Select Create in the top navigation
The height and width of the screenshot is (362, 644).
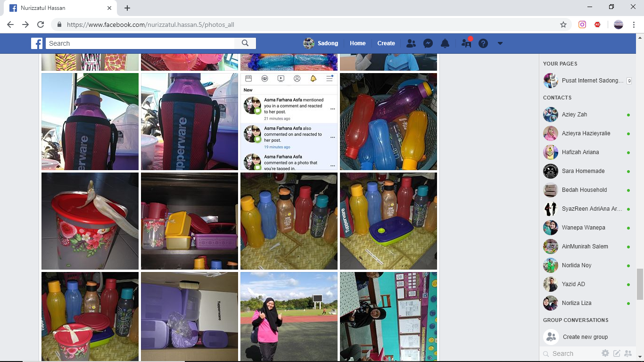pos(386,43)
